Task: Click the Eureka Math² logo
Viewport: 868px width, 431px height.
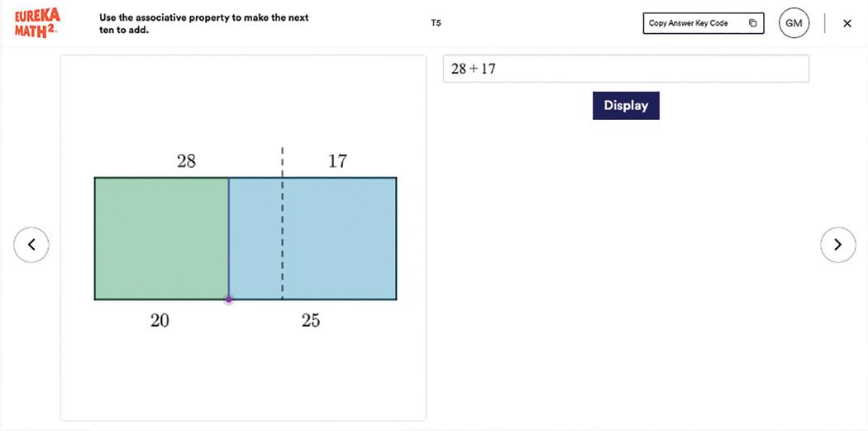Action: tap(37, 23)
